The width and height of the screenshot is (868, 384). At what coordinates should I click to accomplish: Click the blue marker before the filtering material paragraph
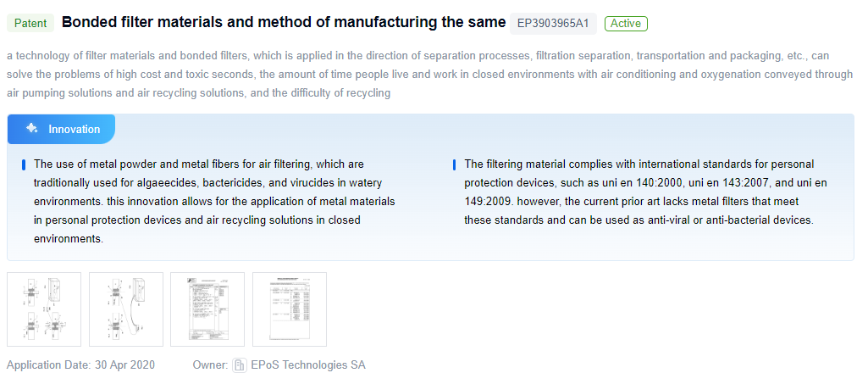tap(455, 164)
